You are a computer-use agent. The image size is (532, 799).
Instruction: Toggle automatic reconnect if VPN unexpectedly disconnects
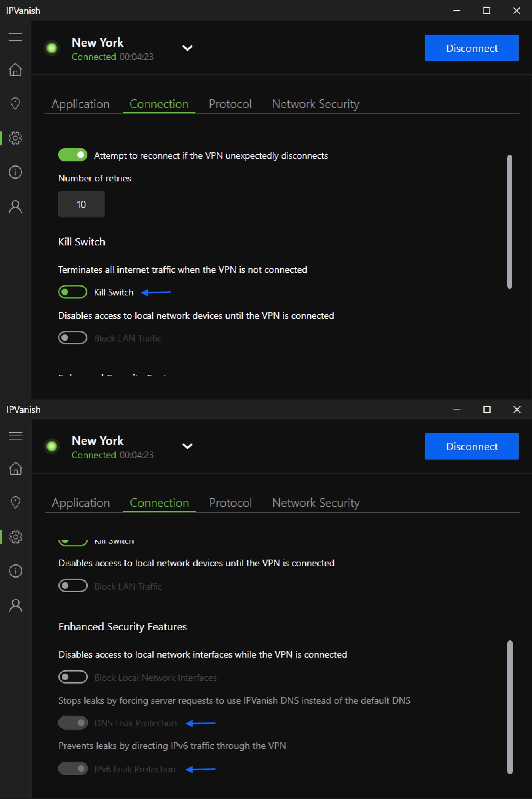pyautogui.click(x=73, y=155)
